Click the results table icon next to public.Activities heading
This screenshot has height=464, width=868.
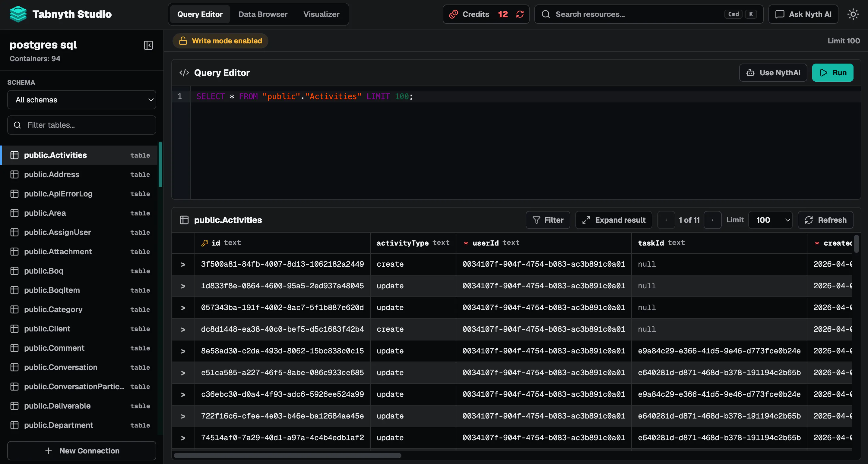(x=184, y=220)
